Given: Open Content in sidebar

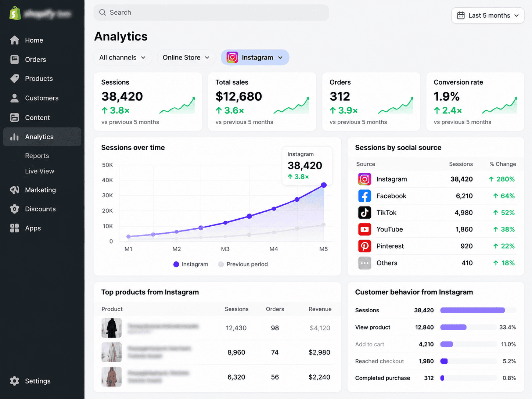Looking at the screenshot, I should pyautogui.click(x=42, y=118).
